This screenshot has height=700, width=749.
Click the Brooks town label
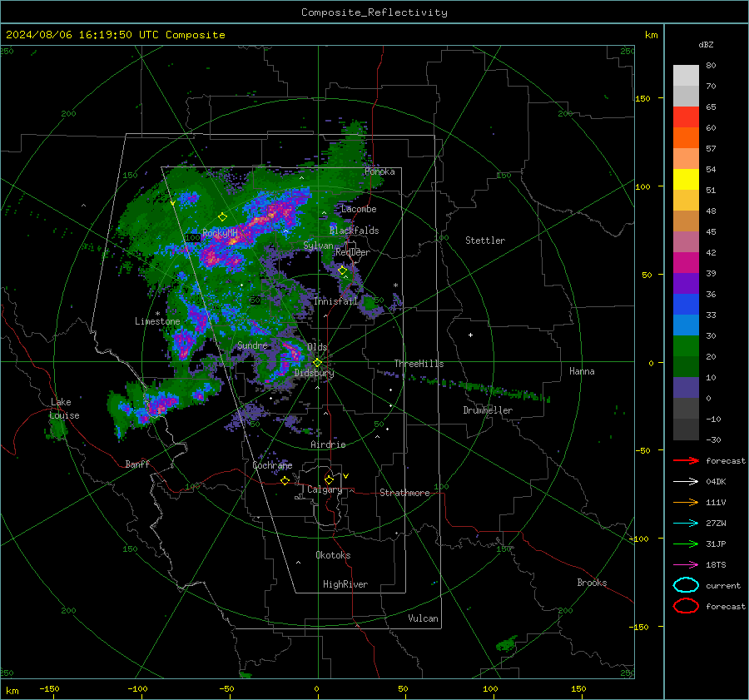coord(592,583)
